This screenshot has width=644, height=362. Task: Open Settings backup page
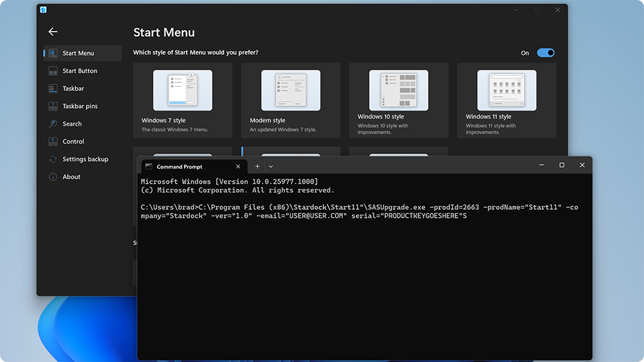pos(83,159)
